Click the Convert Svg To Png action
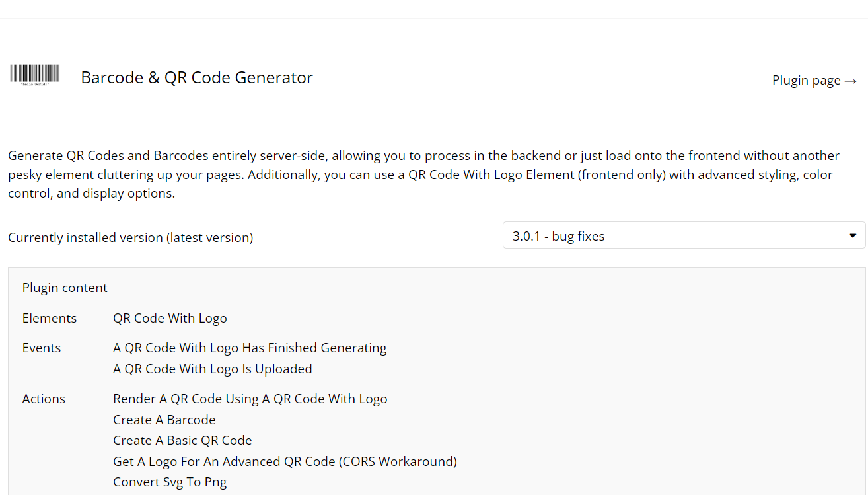Viewport: 868px width, 499px height. [170, 482]
